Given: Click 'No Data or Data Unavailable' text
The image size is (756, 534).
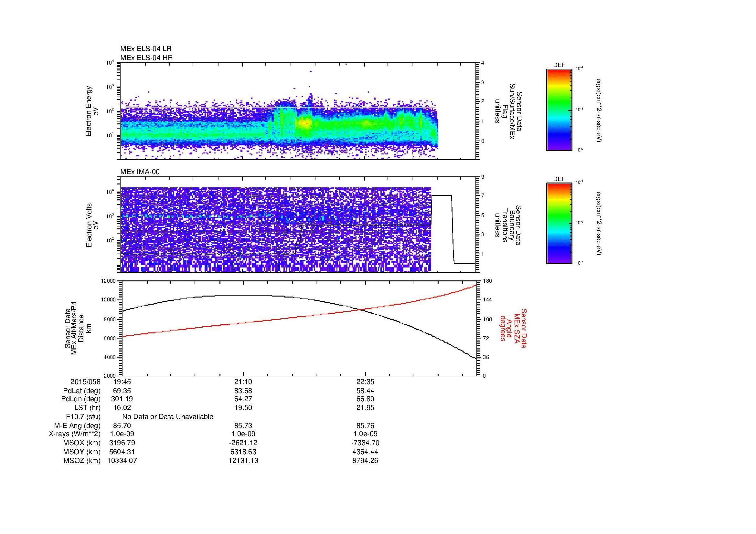Looking at the screenshot, I should tap(168, 417).
